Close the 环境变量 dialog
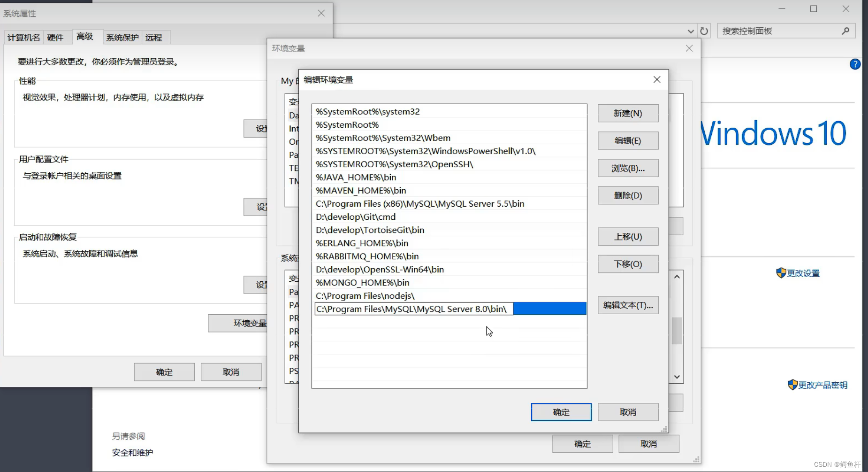The width and height of the screenshot is (868, 472). [x=689, y=48]
